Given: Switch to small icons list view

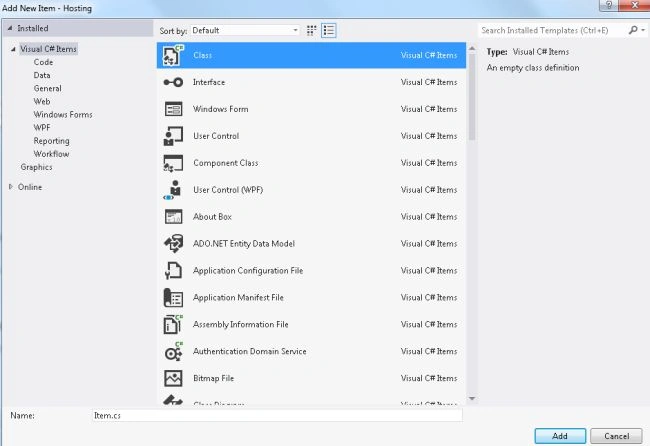Looking at the screenshot, I should pos(329,30).
